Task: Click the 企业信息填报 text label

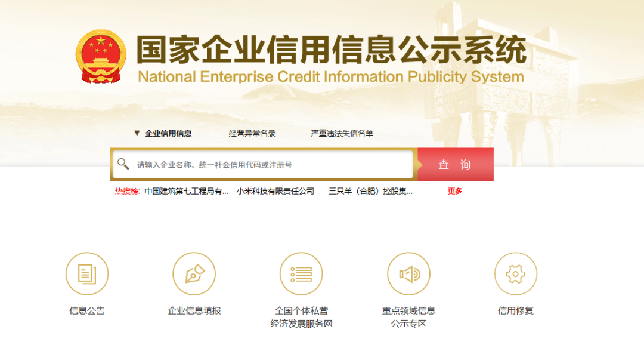Action: pos(194,311)
